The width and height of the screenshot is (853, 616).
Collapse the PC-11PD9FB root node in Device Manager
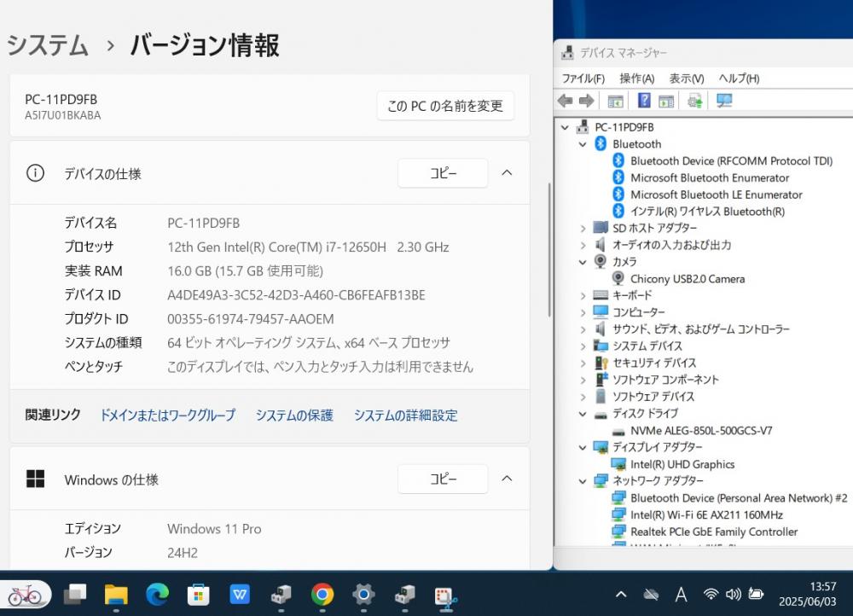coord(565,127)
